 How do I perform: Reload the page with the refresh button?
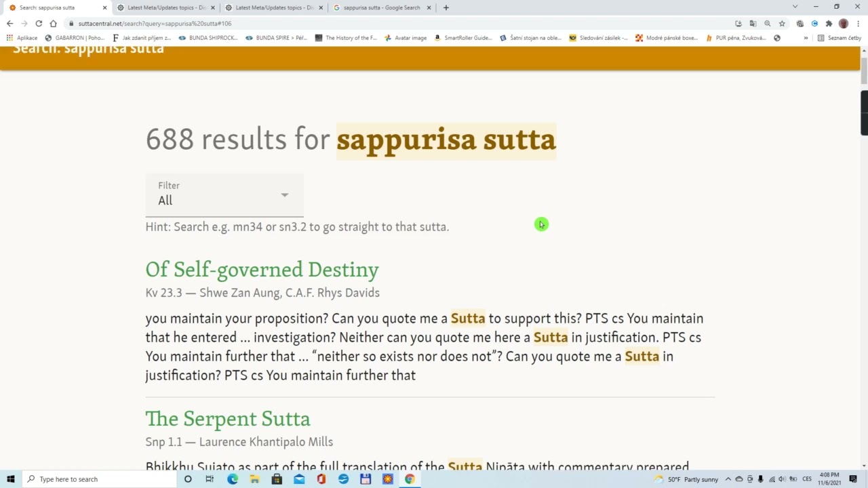39,24
